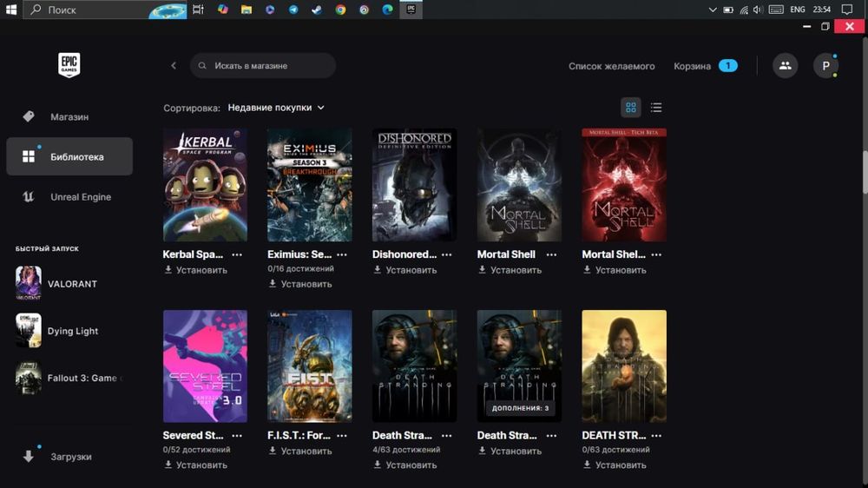
Task: Open the profile avatar labeled P
Action: pos(825,65)
